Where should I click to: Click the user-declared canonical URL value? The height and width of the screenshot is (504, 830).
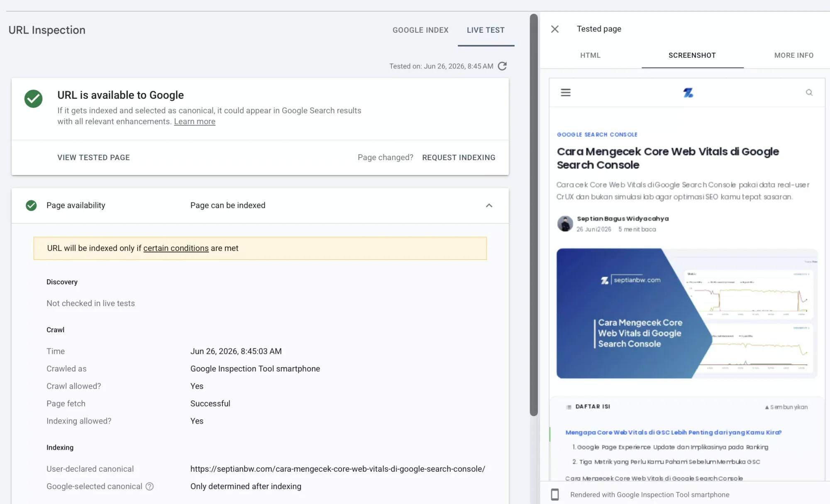338,469
